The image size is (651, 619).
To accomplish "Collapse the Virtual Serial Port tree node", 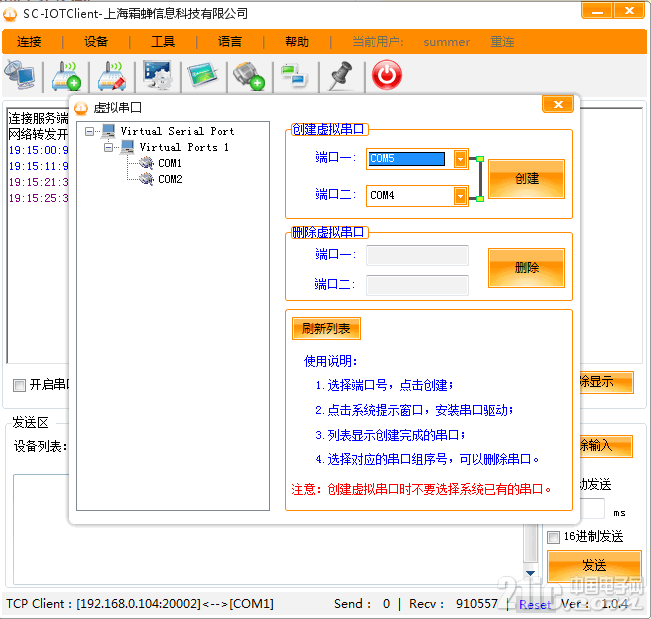I will pyautogui.click(x=89, y=132).
